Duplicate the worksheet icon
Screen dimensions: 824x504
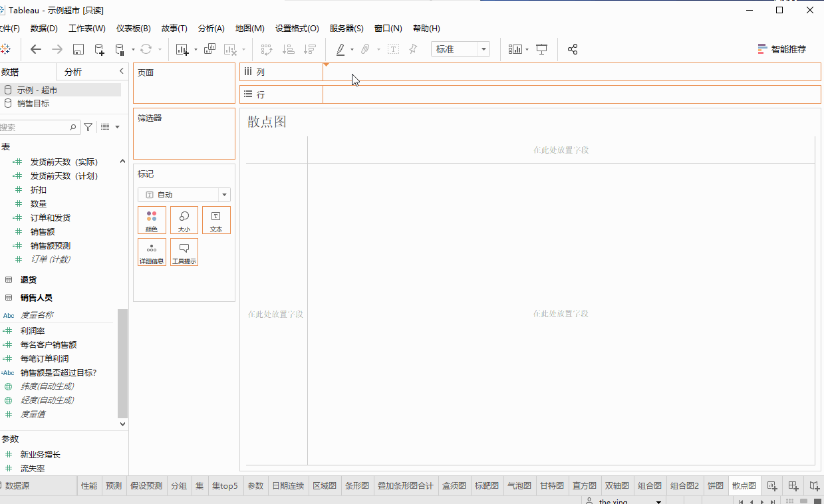click(209, 49)
